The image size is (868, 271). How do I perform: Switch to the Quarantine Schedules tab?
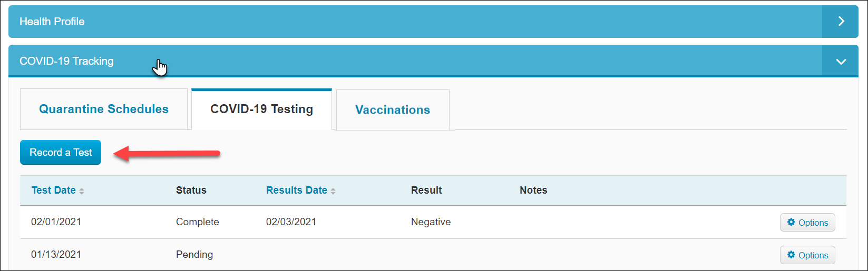click(104, 109)
